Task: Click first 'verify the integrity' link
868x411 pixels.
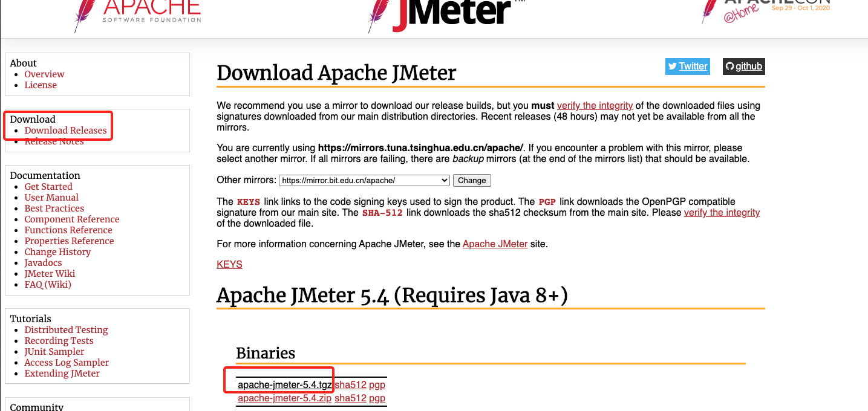Action: [595, 106]
